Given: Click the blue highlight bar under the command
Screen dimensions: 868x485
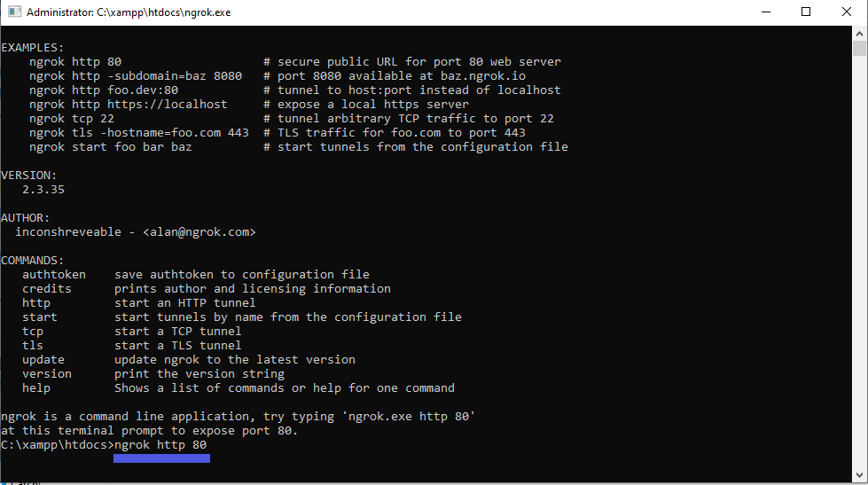Looking at the screenshot, I should pyautogui.click(x=161, y=458).
